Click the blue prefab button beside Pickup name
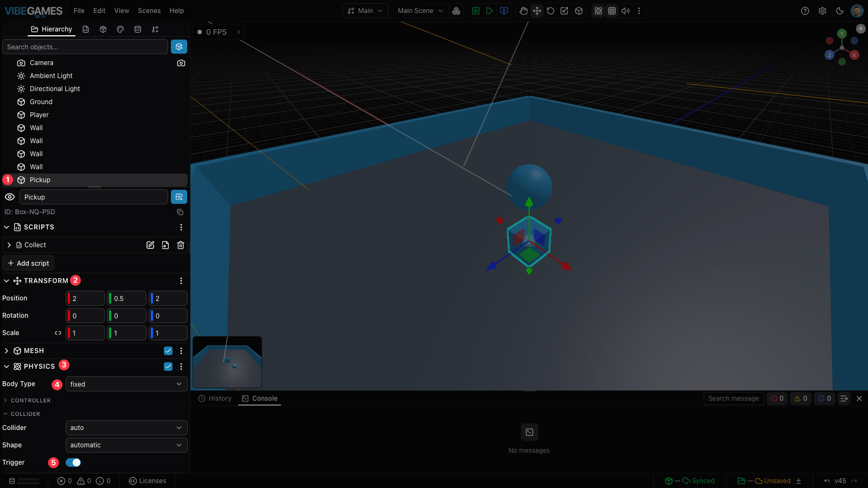This screenshot has height=488, width=868. point(179,197)
